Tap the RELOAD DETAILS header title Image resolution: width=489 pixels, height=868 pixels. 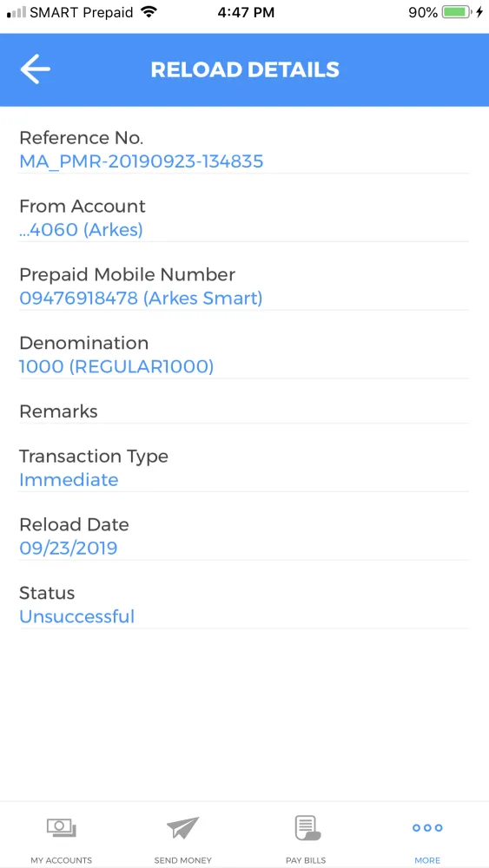pyautogui.click(x=245, y=69)
